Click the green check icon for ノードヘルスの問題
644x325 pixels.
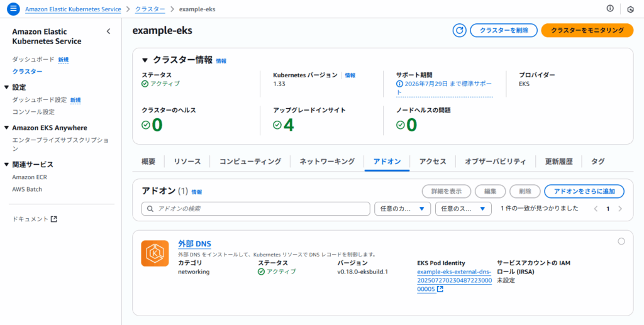[x=401, y=125]
